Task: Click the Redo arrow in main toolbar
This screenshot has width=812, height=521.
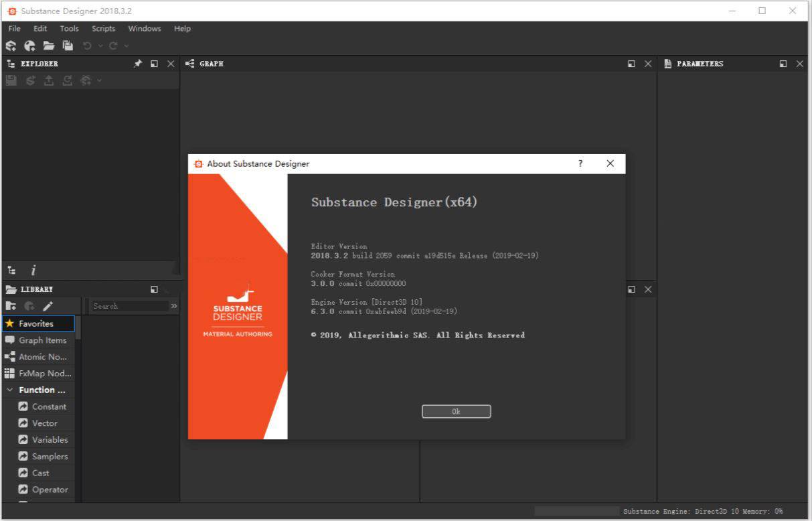Action: coord(113,46)
